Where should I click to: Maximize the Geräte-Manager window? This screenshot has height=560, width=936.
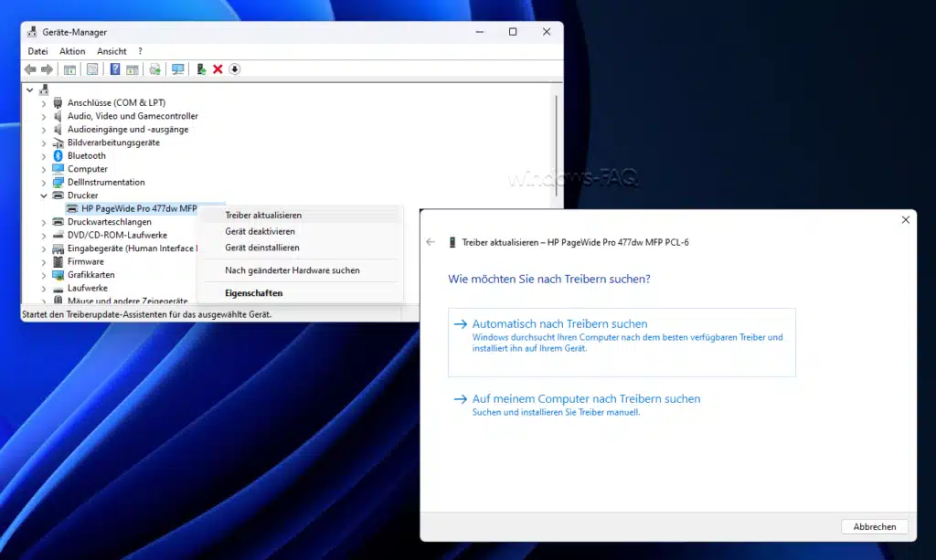(x=513, y=32)
